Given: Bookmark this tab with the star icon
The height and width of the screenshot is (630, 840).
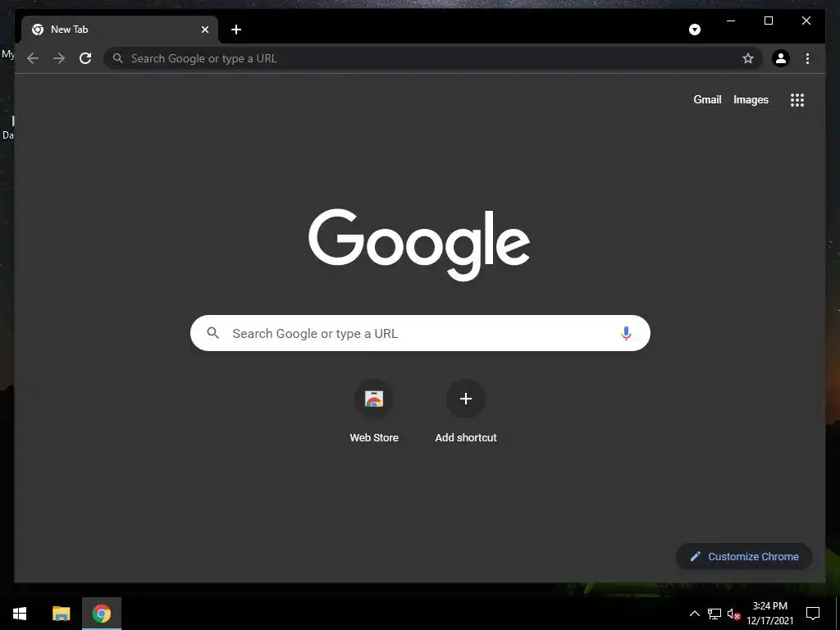Looking at the screenshot, I should point(748,58).
